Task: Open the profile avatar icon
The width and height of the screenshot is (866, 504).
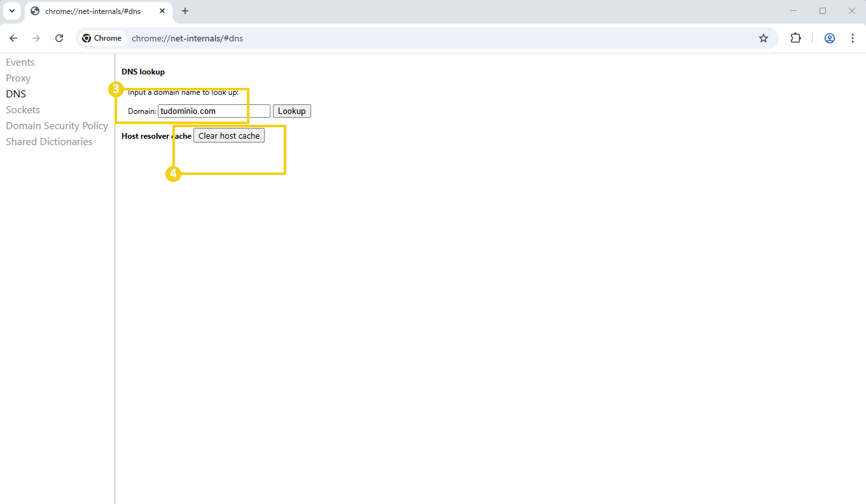Action: pyautogui.click(x=829, y=38)
